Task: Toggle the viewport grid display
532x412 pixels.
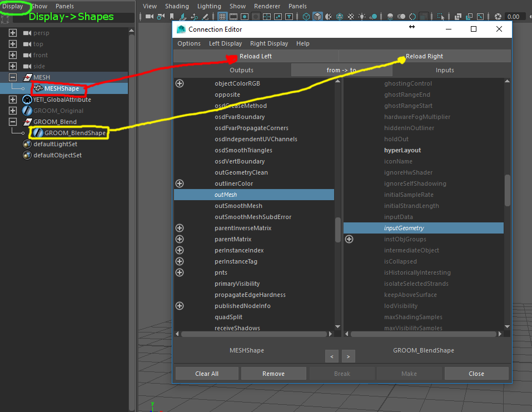Action: pos(222,17)
